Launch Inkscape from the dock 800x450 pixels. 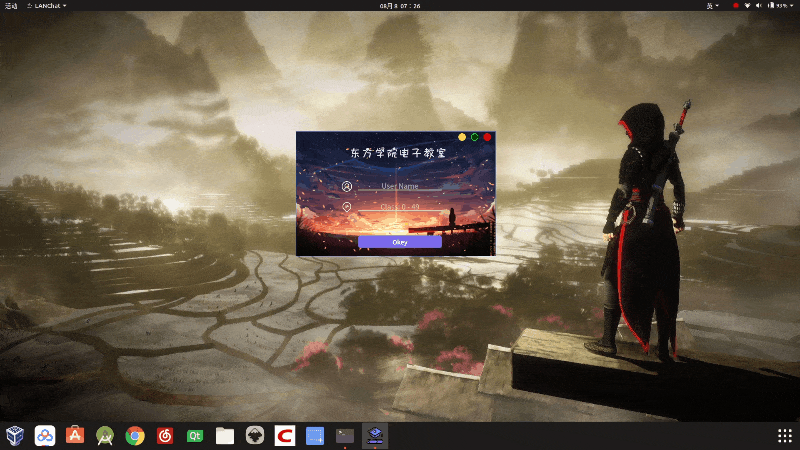tap(255, 436)
